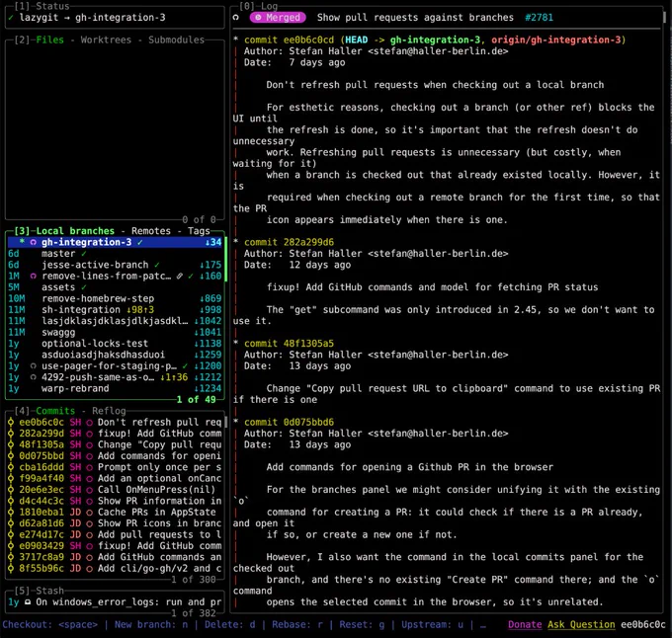Select the sh-integration branch row
This screenshot has height=638, width=672.
tap(115, 309)
